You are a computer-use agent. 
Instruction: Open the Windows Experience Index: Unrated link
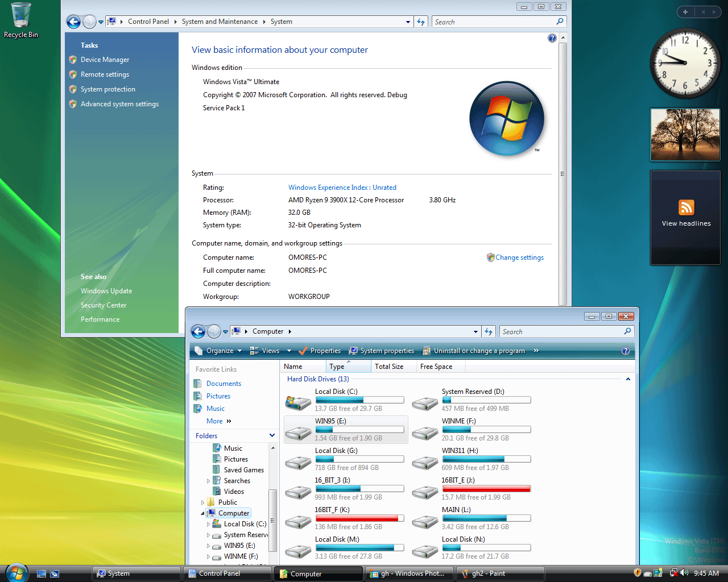(342, 187)
